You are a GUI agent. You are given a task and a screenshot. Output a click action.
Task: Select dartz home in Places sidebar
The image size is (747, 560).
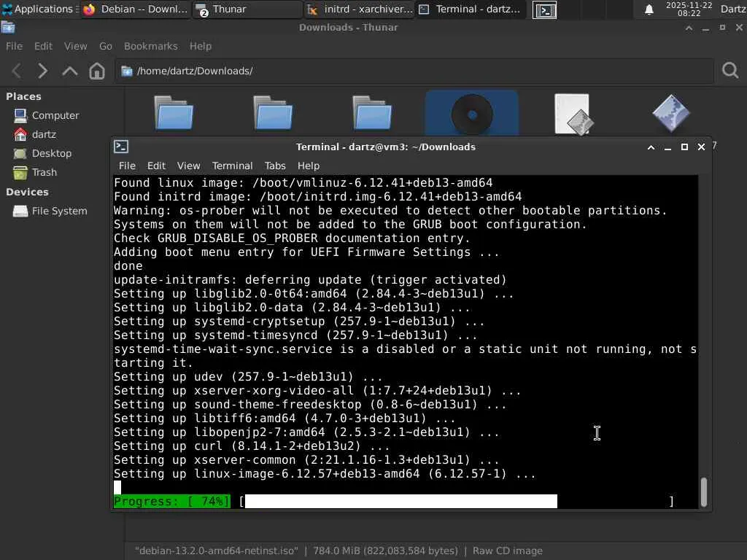pyautogui.click(x=35, y=134)
